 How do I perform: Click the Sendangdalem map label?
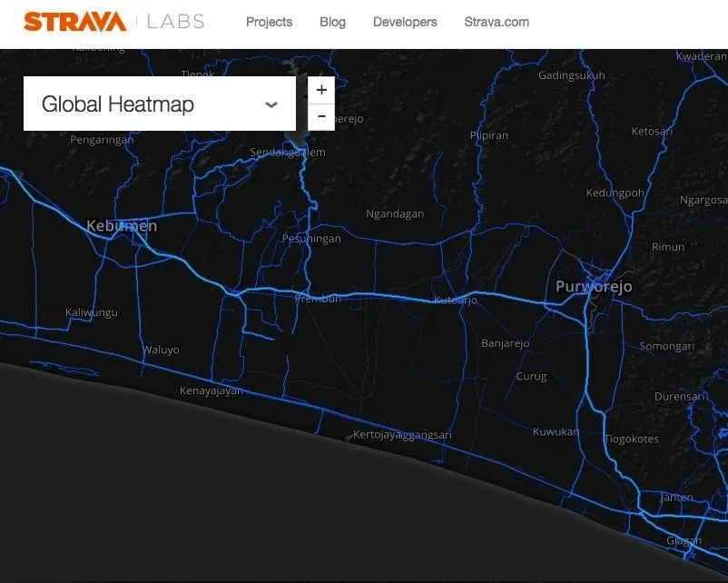click(288, 153)
